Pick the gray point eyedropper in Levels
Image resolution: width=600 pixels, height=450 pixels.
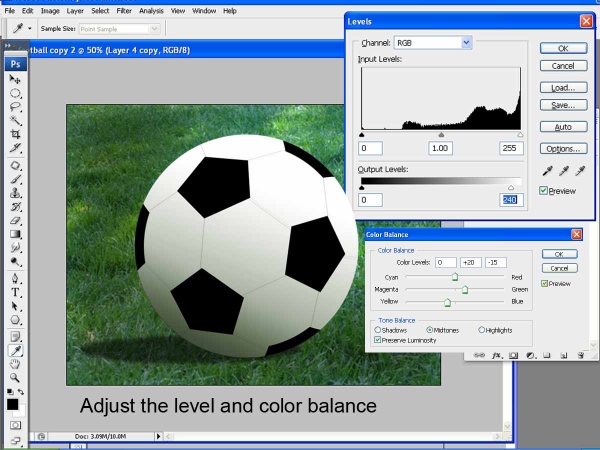point(564,171)
